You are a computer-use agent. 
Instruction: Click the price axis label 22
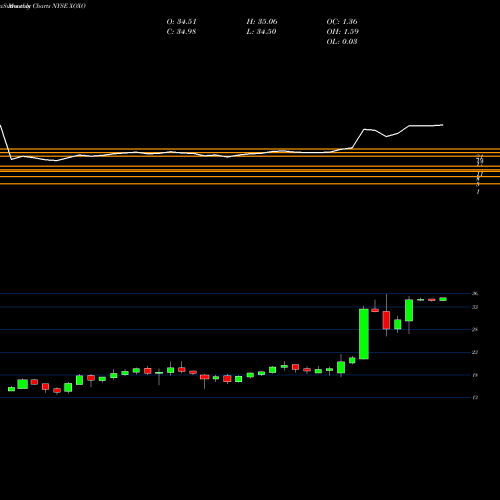(x=475, y=352)
